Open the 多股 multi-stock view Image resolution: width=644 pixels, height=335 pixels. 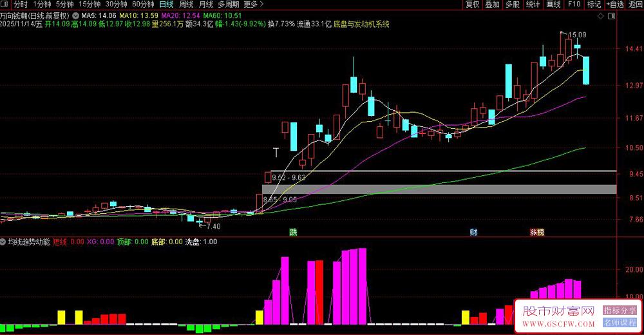(x=513, y=5)
